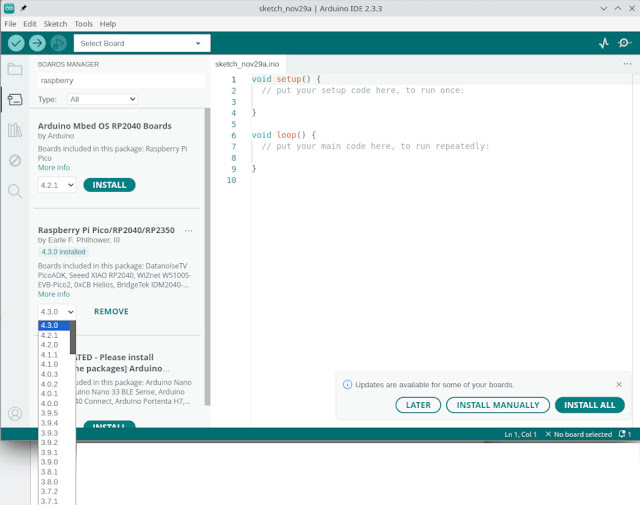This screenshot has height=505, width=640.
Task: Select the Boards Manager sidebar icon
Action: 15,99
